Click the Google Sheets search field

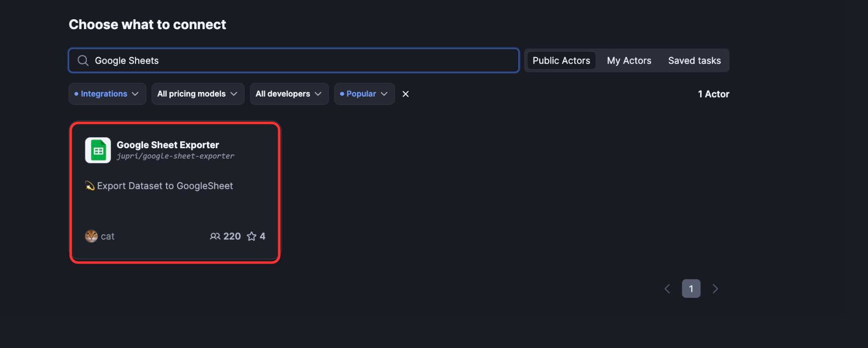point(294,61)
